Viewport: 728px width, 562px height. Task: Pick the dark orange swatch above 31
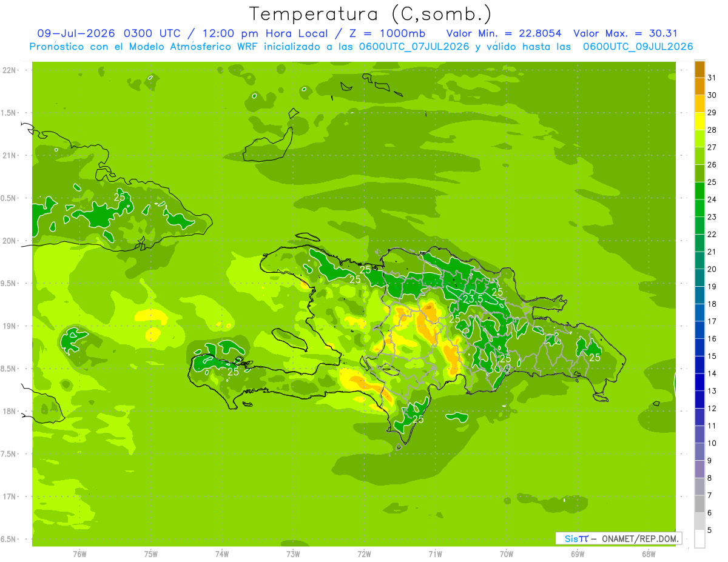699,69
